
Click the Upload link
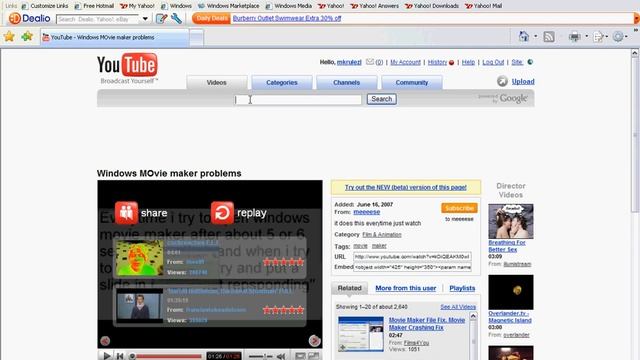[523, 81]
